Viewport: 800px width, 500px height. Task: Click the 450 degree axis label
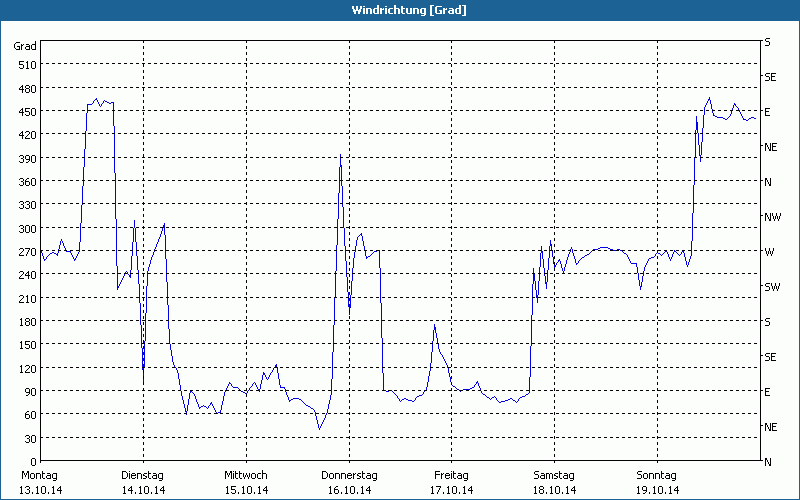(28, 112)
